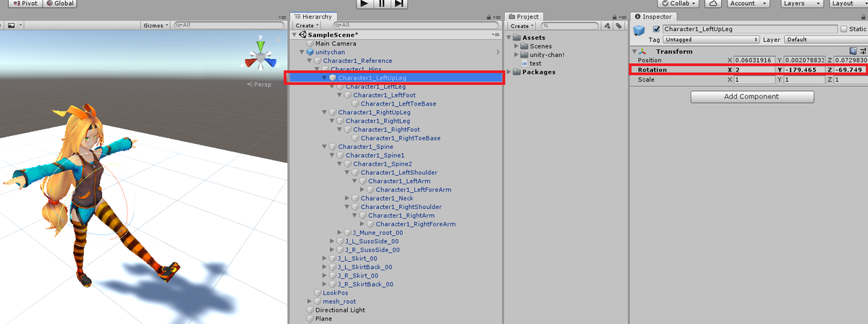Open the unitychan prefab arrow
Viewport: 868px width, 324px height.
(x=498, y=52)
